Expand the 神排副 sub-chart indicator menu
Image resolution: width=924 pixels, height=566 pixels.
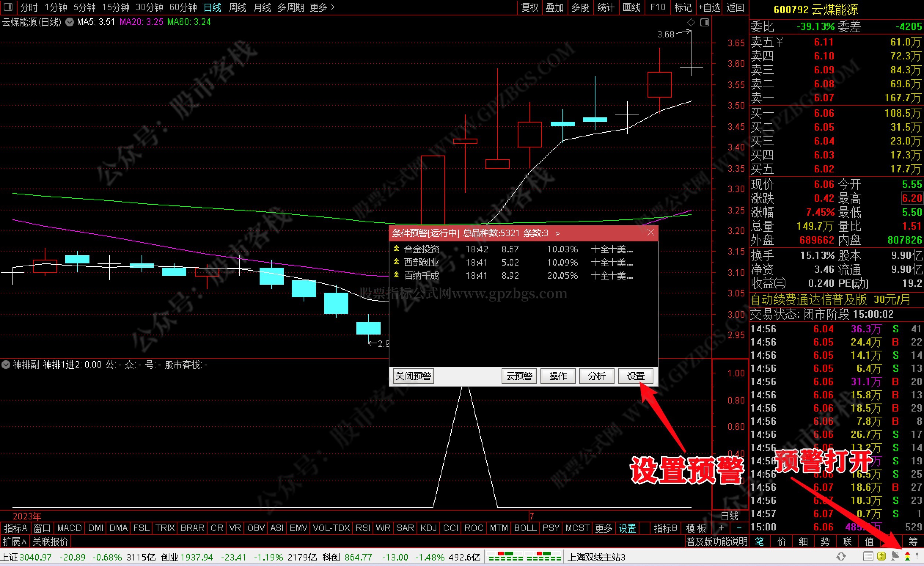coord(5,365)
